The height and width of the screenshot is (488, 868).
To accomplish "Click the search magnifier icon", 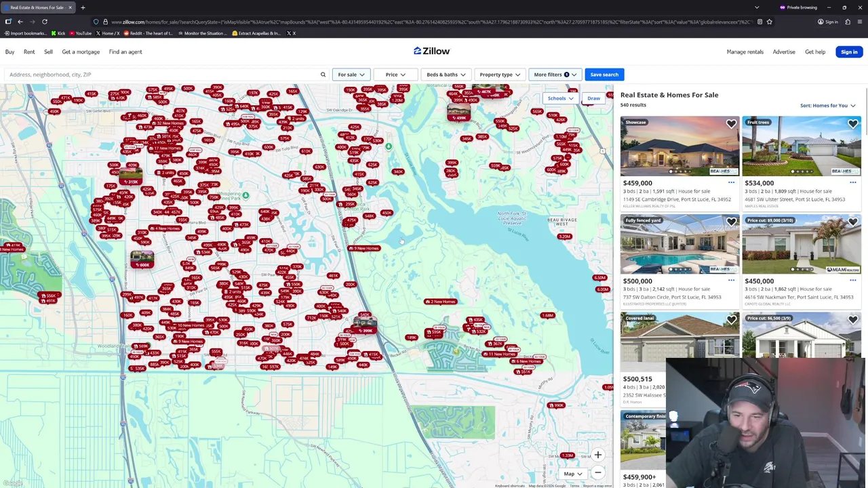I will point(323,75).
